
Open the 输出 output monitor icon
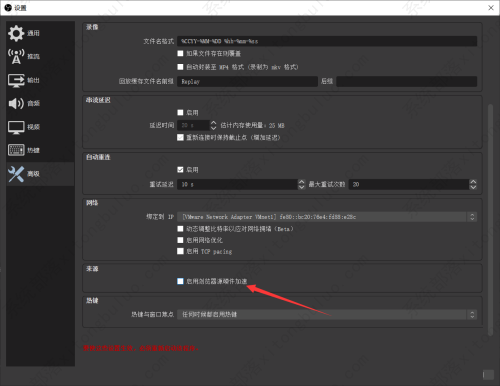(16, 80)
